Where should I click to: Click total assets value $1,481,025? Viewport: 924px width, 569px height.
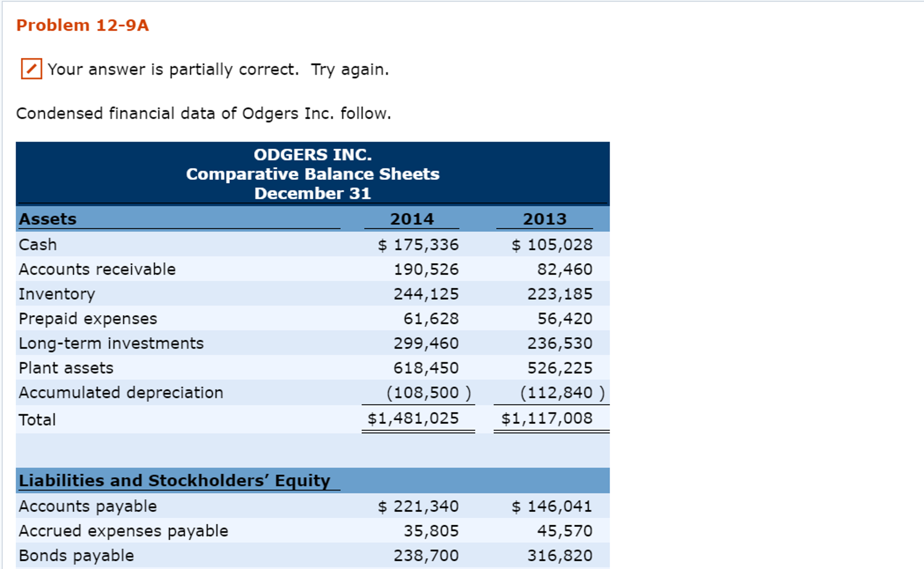click(413, 419)
